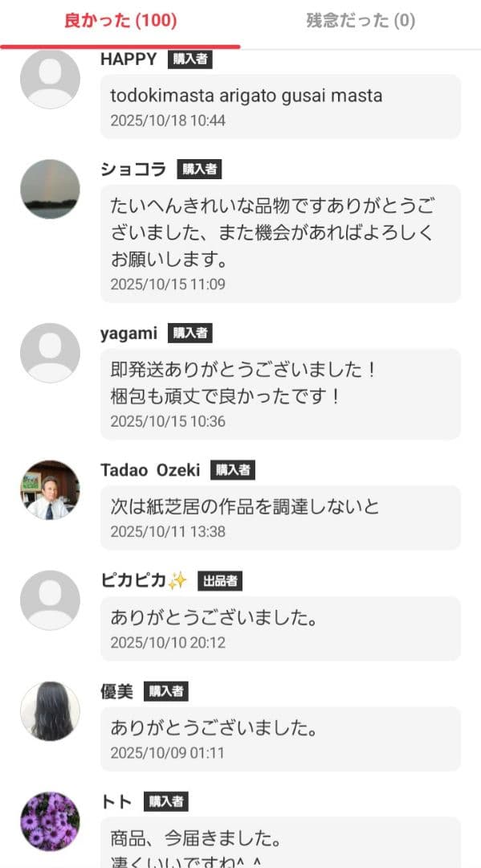
Task: Expand HAPPY's review entry
Action: [x=281, y=105]
